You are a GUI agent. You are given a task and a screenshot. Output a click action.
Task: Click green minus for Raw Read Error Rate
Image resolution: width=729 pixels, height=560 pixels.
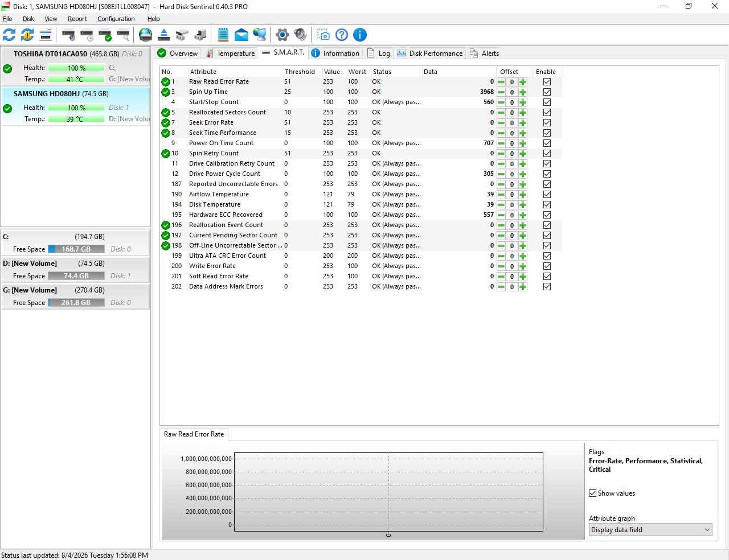pyautogui.click(x=501, y=82)
